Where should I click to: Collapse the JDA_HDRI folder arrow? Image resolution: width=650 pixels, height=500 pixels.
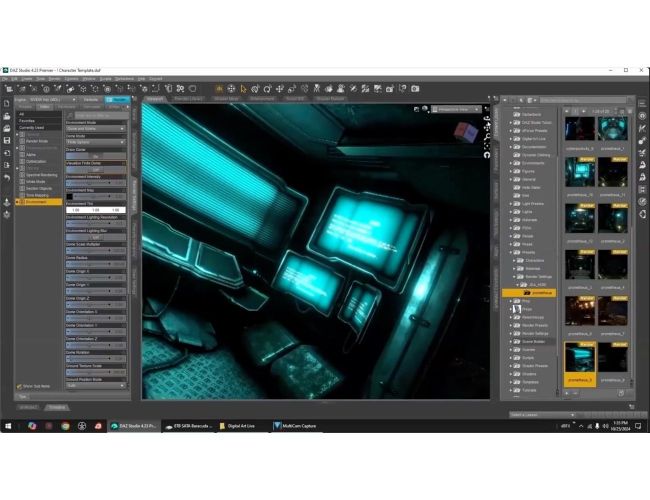[517, 285]
